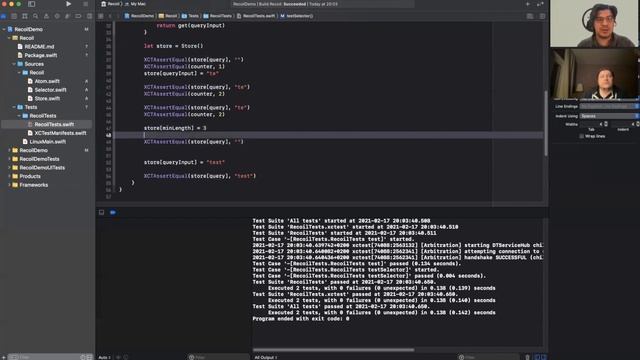Toggle breakpoints activation in debug bar

coord(113,212)
